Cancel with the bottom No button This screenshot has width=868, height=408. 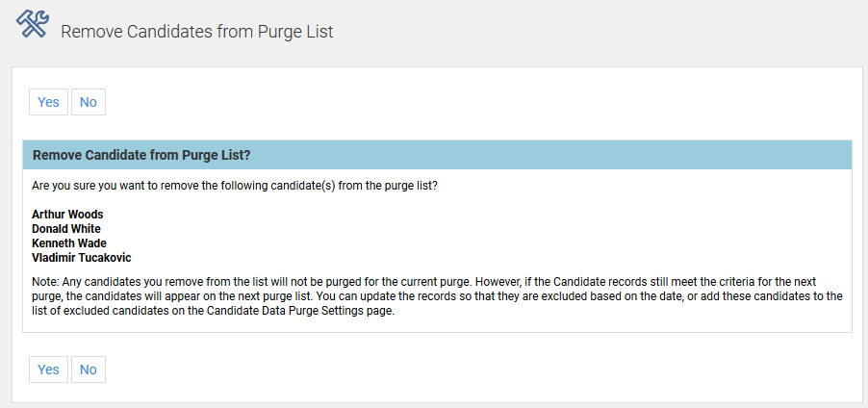click(89, 370)
